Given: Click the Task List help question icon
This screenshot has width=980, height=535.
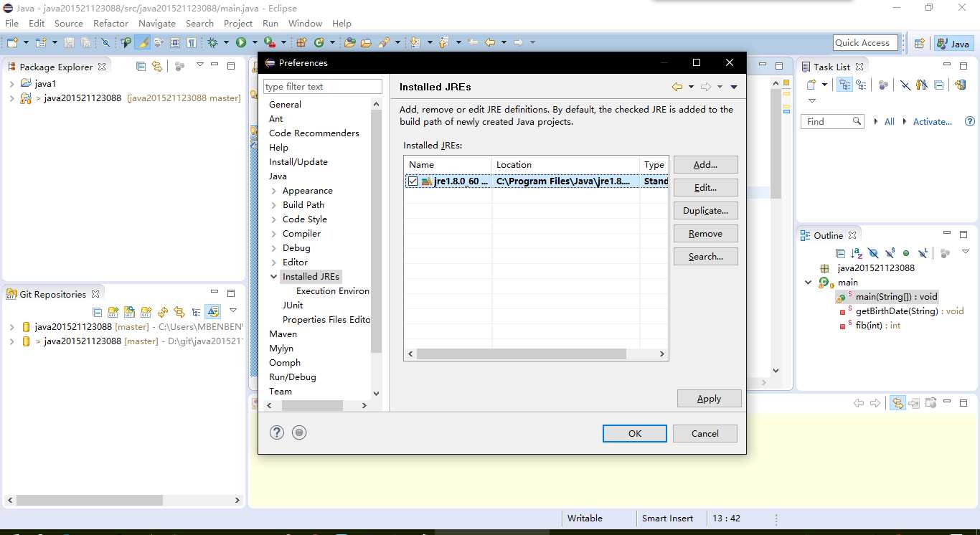Looking at the screenshot, I should tap(970, 121).
